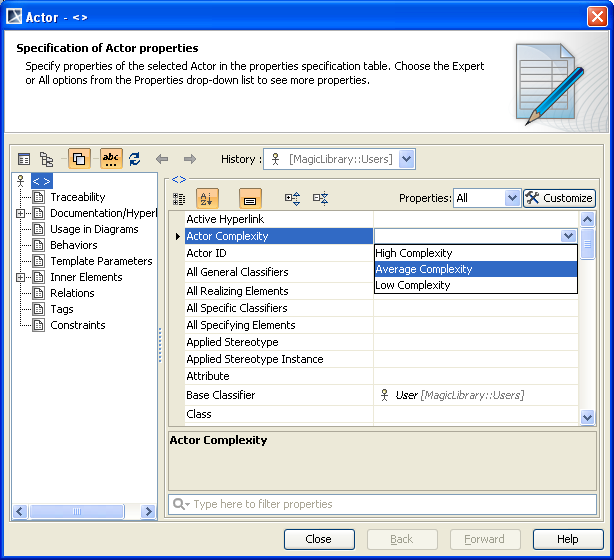
Task: Click the collapse all properties icon
Action: pyautogui.click(x=320, y=199)
